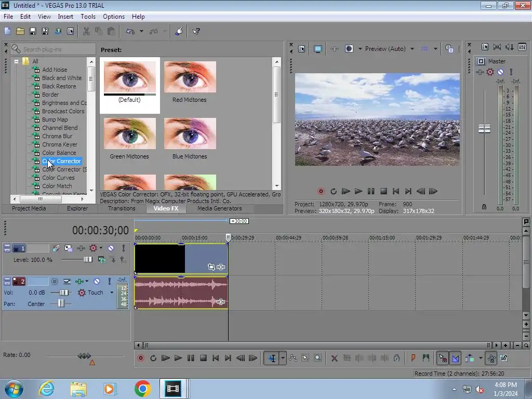
Task: Open the Undo history dropdown arrow
Action: [141, 31]
